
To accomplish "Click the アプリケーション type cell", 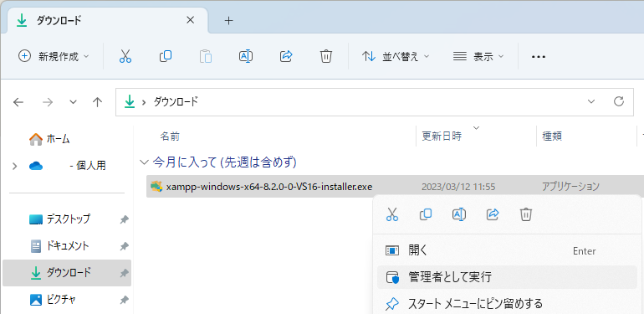I will (x=570, y=187).
